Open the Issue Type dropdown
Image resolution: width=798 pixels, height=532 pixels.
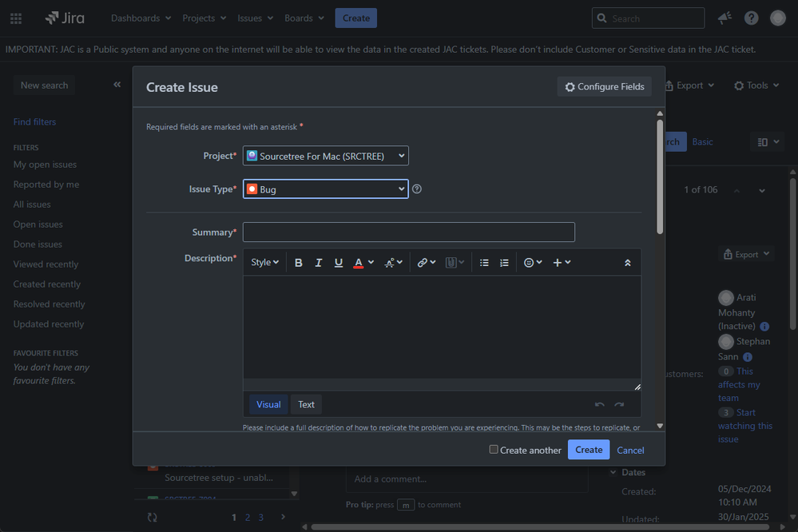(326, 189)
